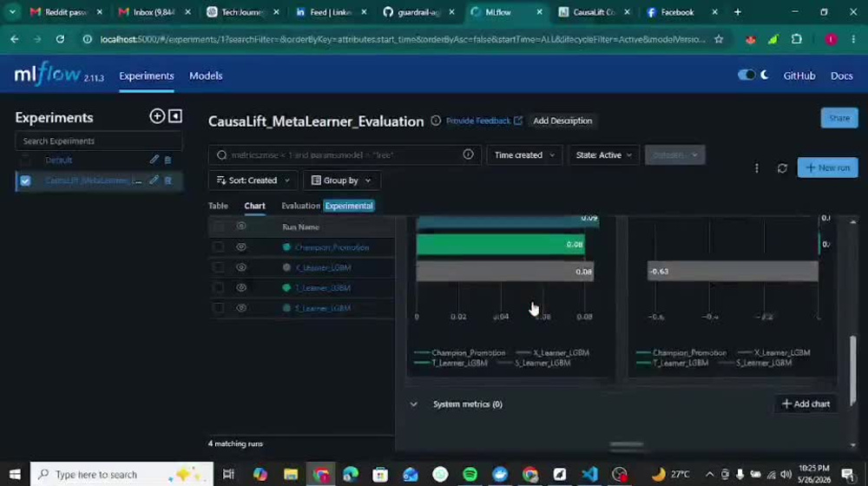Open the Champion_Promotion run link
Viewport: 868px width, 486px height.
[332, 247]
